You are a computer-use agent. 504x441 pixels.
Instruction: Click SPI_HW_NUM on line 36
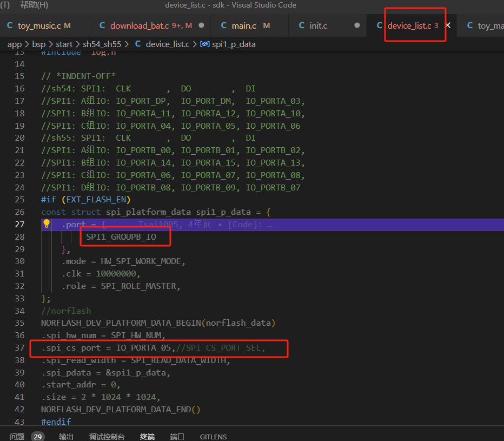(x=136, y=335)
